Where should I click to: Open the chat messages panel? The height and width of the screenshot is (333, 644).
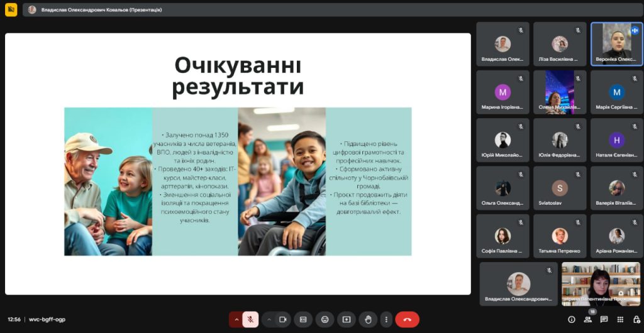[x=604, y=319]
